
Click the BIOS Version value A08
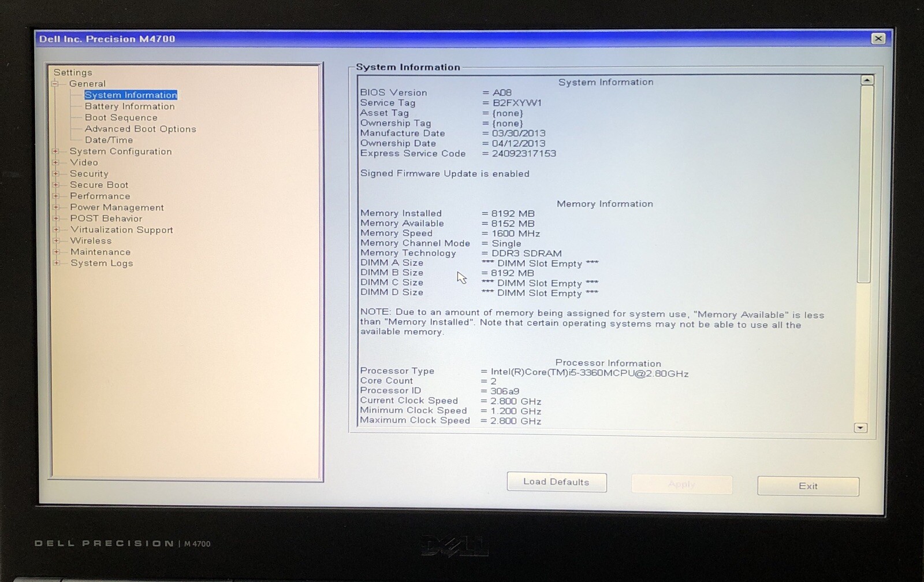click(x=502, y=92)
